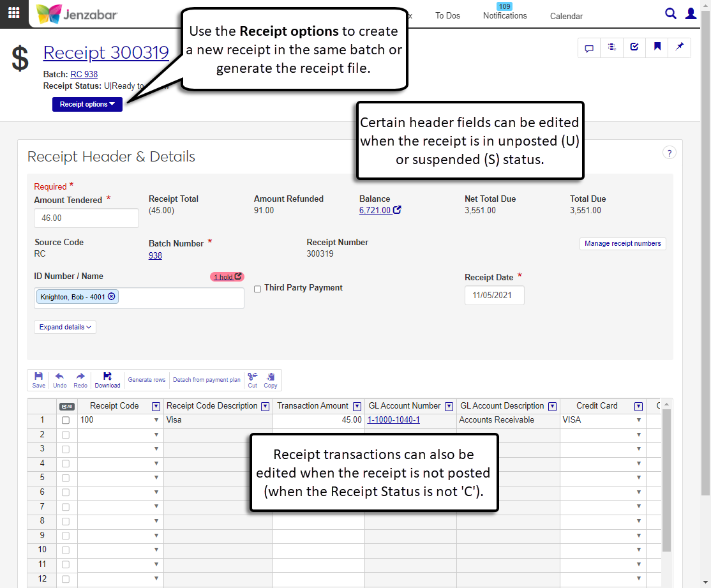Open the GL account 1-1000-1040-1 link

point(393,420)
